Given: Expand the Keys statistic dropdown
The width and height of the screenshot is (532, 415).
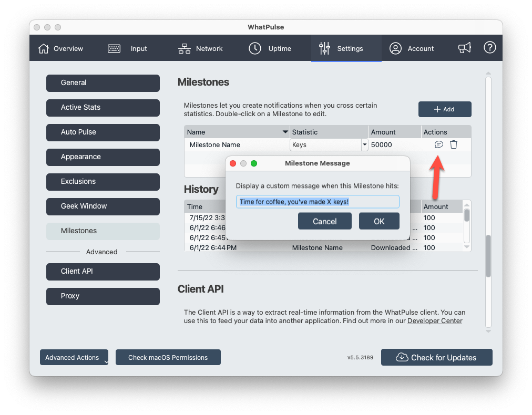Looking at the screenshot, I should pyautogui.click(x=364, y=145).
